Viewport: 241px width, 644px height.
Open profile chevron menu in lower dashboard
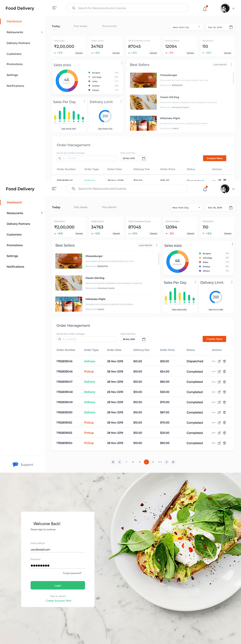click(233, 189)
